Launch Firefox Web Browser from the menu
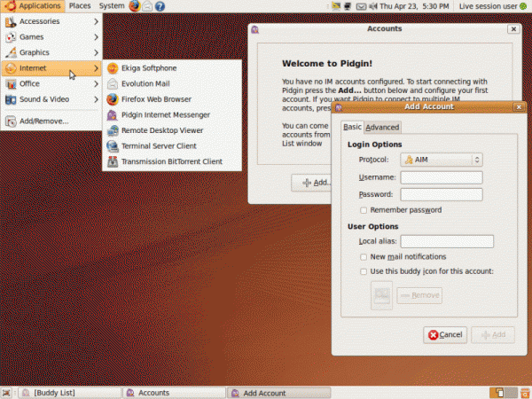The width and height of the screenshot is (532, 399). 172,99
